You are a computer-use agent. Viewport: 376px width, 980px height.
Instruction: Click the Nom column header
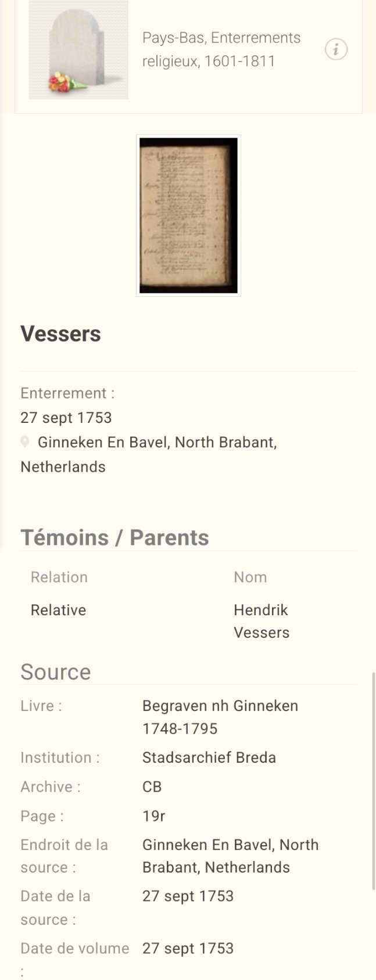250,577
